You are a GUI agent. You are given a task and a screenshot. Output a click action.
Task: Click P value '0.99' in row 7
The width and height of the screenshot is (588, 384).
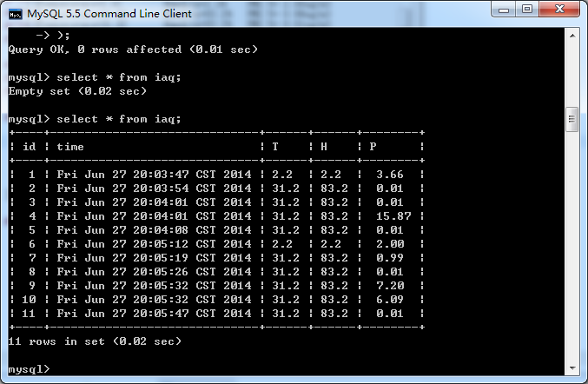pyautogui.click(x=390, y=258)
